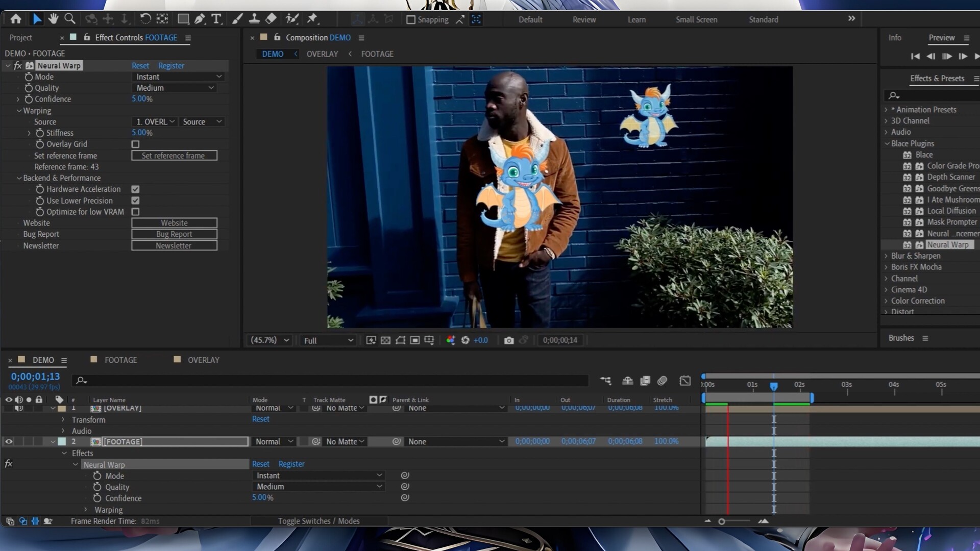Viewport: 980px width, 551px height.
Task: Open the Show Channel color icon
Action: point(450,340)
